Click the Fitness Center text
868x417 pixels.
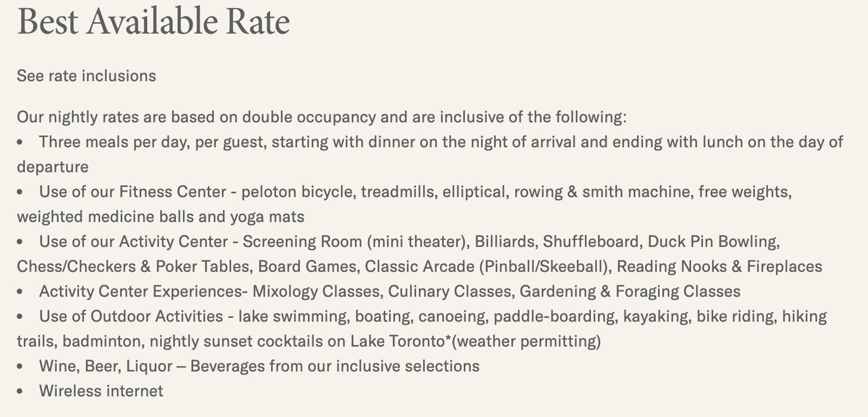[x=173, y=192]
